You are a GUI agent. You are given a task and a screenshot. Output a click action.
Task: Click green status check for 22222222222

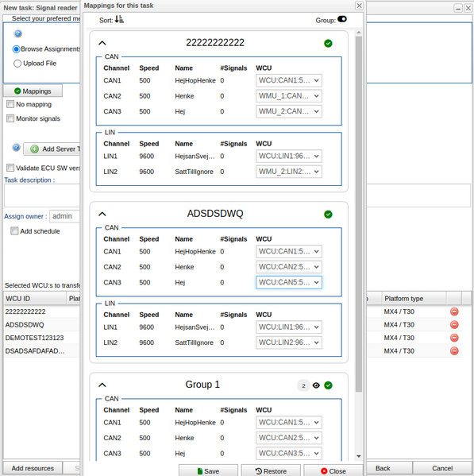point(328,44)
